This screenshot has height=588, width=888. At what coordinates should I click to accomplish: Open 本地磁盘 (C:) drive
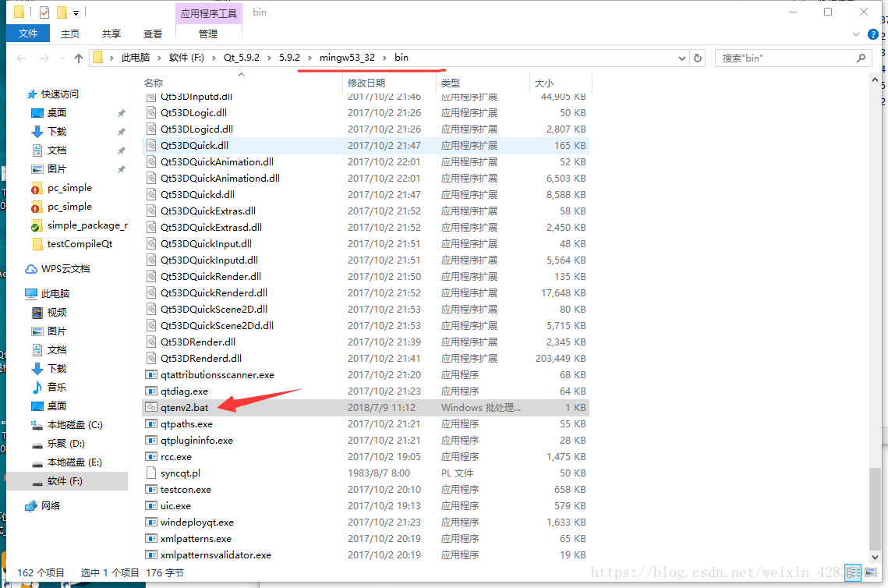[x=75, y=425]
